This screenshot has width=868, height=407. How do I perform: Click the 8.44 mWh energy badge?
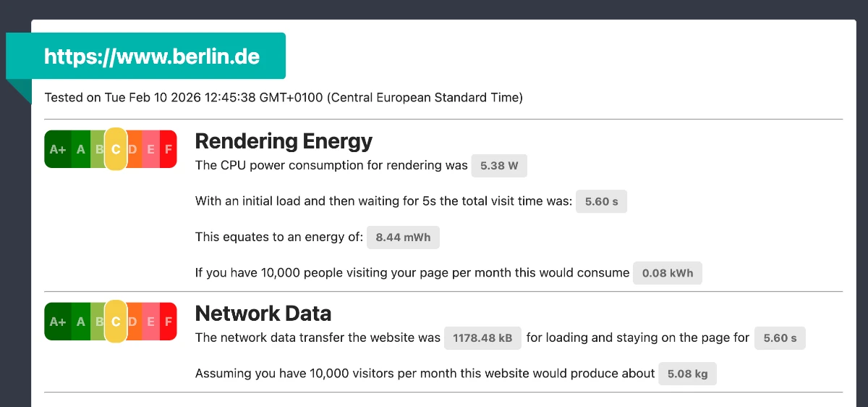click(x=403, y=238)
